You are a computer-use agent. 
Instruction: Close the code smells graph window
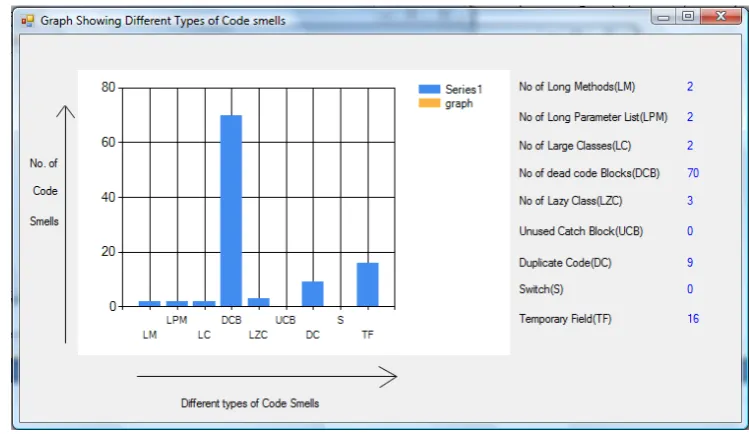tap(721, 17)
